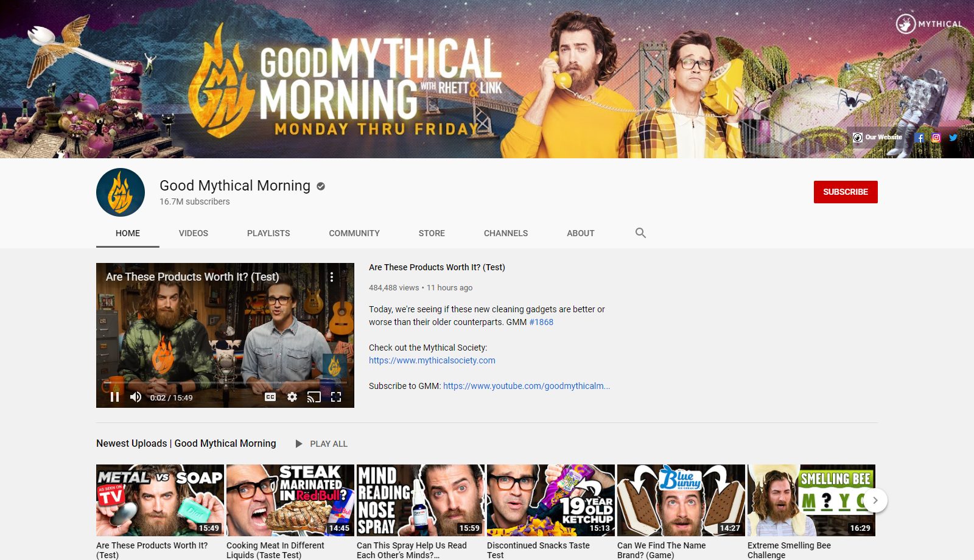Open the About tab
Screen dimensions: 974x560
[x=581, y=233]
